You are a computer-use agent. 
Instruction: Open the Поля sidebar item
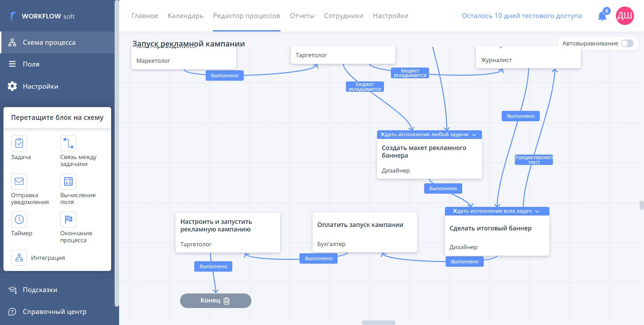[57, 64]
